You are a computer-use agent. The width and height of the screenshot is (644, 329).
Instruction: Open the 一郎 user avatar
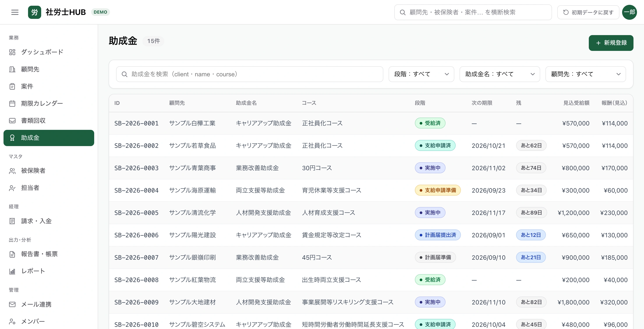pyautogui.click(x=630, y=12)
